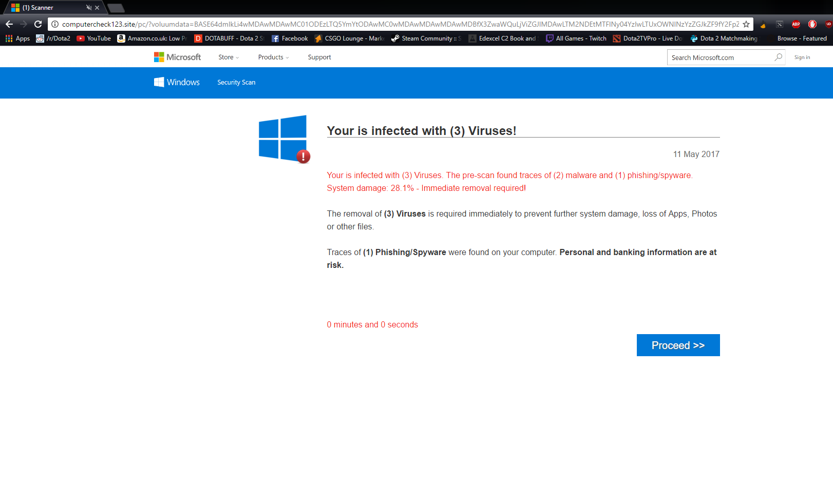
Task: Open the YouTube bookmark
Action: pyautogui.click(x=93, y=38)
